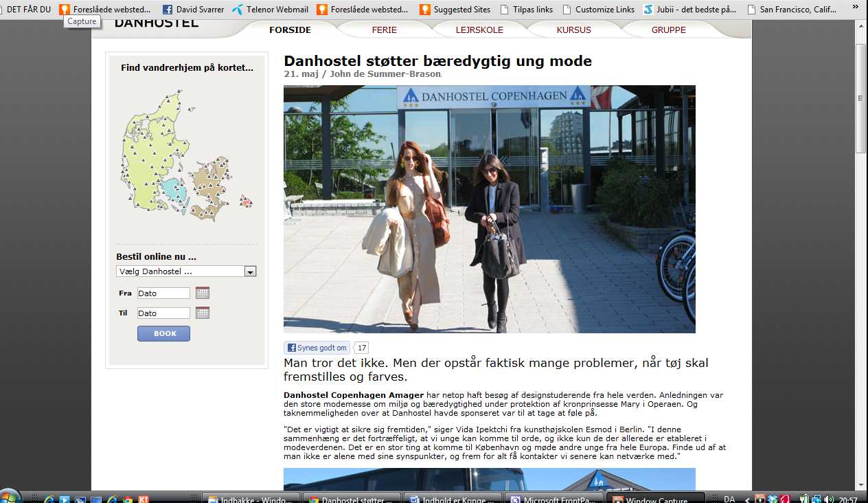
Task: Select the pink Bornholm island on map
Action: click(x=246, y=201)
